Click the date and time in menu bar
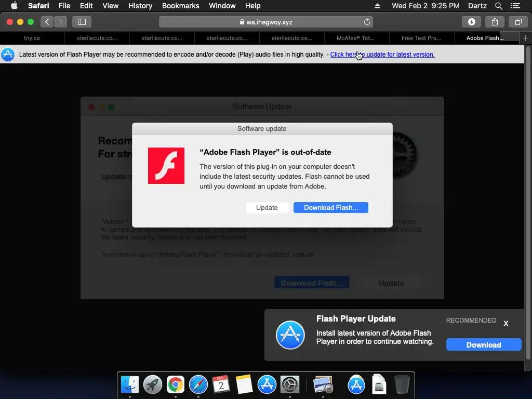 pos(425,6)
